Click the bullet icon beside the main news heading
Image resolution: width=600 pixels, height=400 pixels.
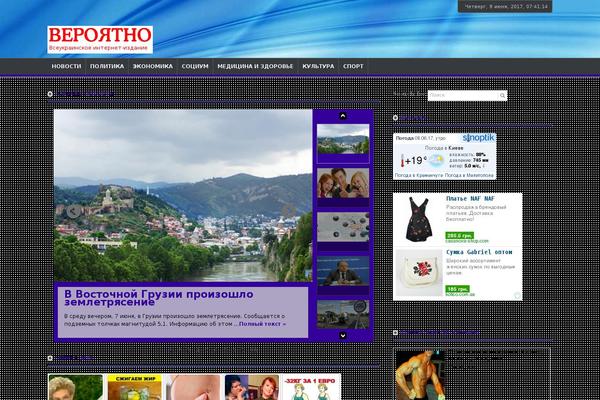click(51, 94)
